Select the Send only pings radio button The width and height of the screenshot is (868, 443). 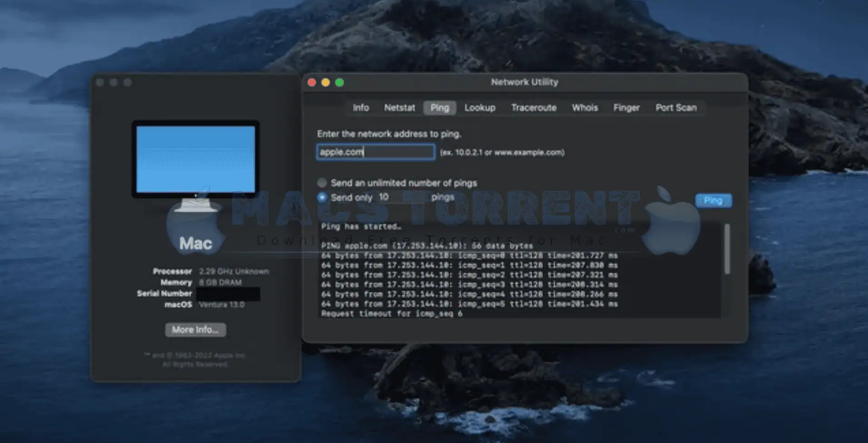click(322, 197)
